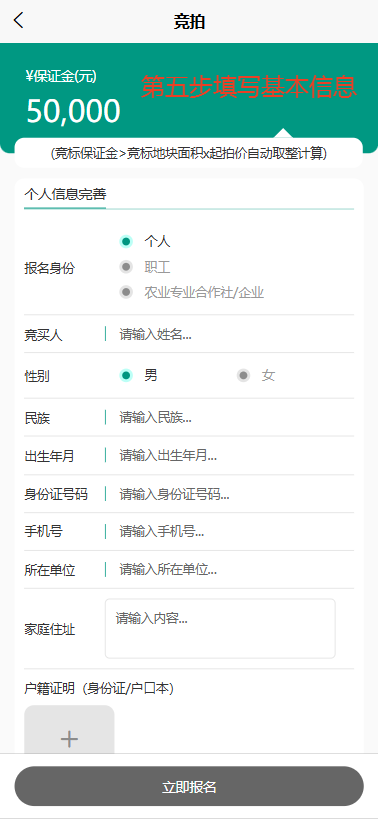Viewport: 378px width, 819px height.
Task: Click the 立即报名 button
Action: [189, 787]
